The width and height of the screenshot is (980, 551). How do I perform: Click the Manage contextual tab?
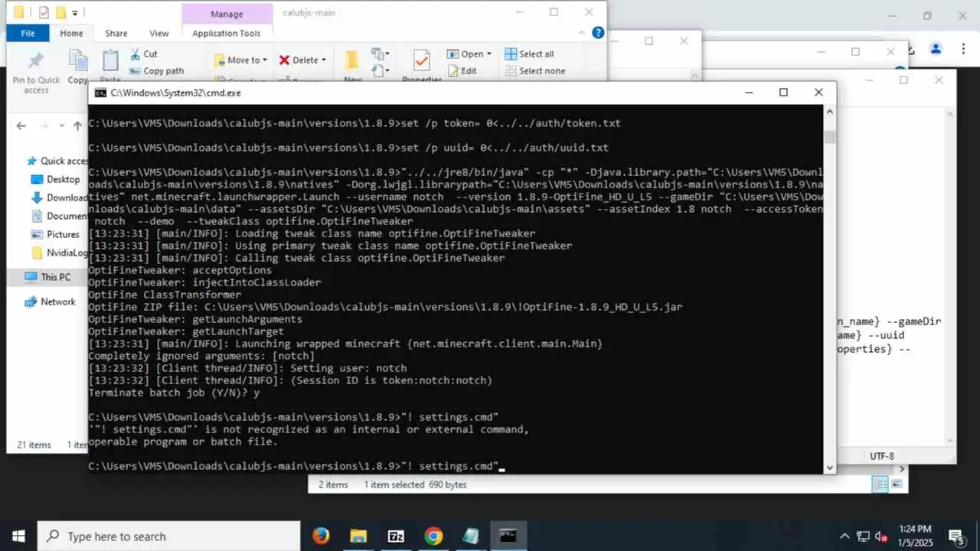pyautogui.click(x=227, y=14)
